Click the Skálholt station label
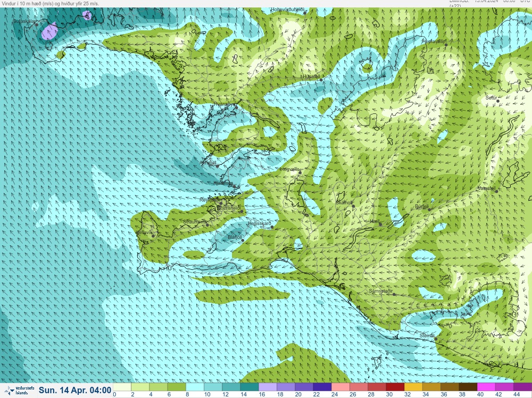The height and width of the screenshot is (398, 532). click(344, 203)
